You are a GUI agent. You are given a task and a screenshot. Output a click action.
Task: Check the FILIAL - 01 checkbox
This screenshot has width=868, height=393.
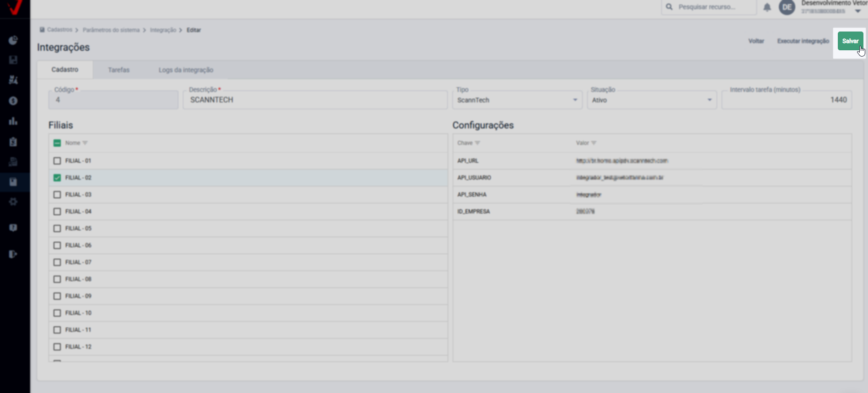coord(57,161)
